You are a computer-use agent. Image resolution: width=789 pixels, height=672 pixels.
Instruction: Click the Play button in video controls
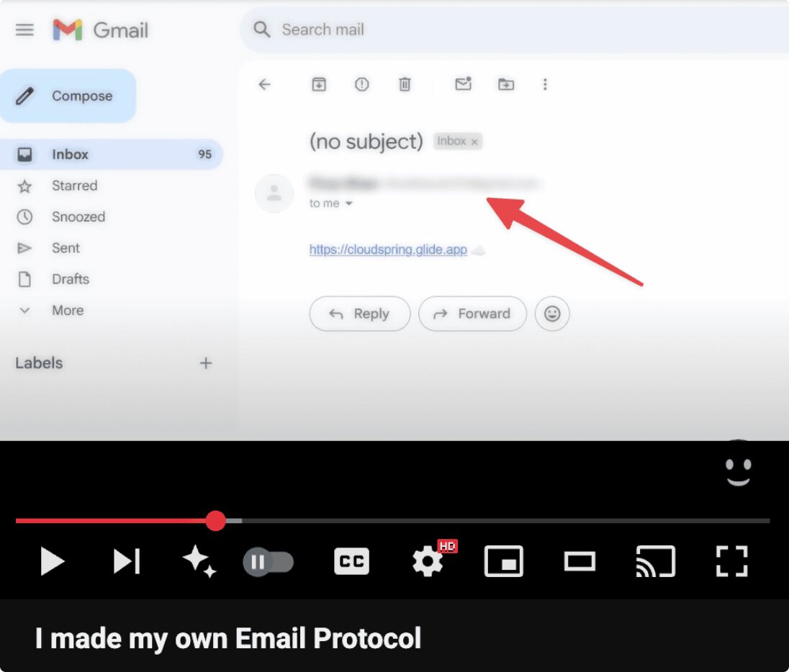tap(53, 561)
